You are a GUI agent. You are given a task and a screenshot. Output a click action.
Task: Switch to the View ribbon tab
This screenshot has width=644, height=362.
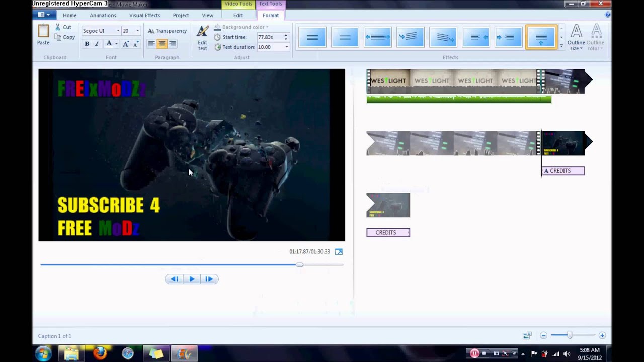[207, 15]
